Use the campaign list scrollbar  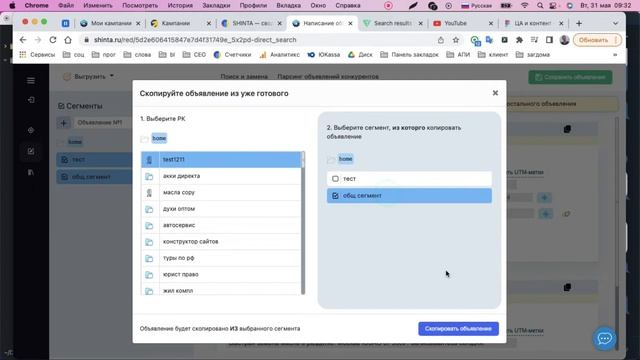point(303,223)
